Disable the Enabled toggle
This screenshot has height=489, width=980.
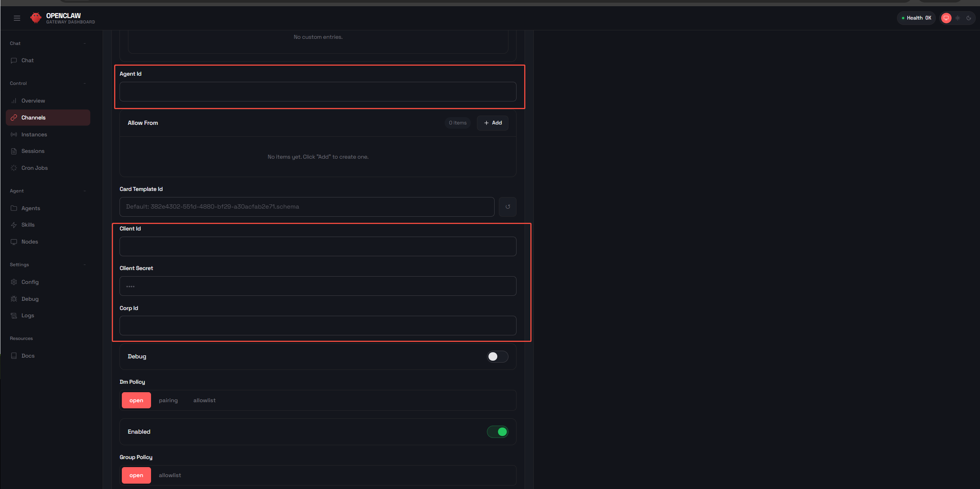point(497,432)
